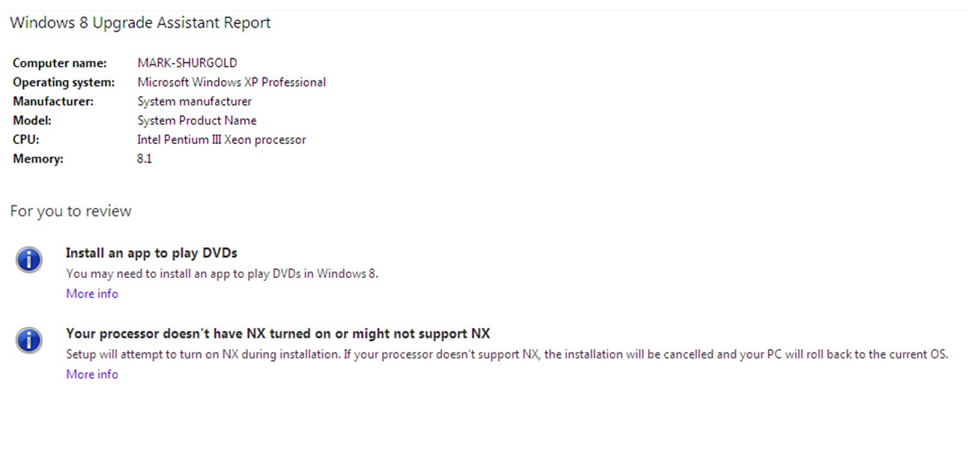Select the computer name MARK-SHURGOLD
Screen dimensions: 980x451
coord(187,63)
